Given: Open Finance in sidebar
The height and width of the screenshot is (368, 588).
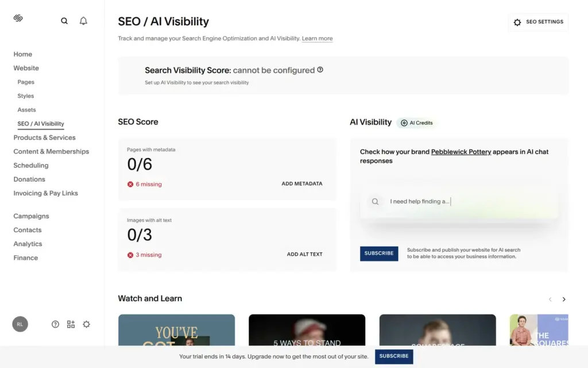Looking at the screenshot, I should pyautogui.click(x=25, y=258).
